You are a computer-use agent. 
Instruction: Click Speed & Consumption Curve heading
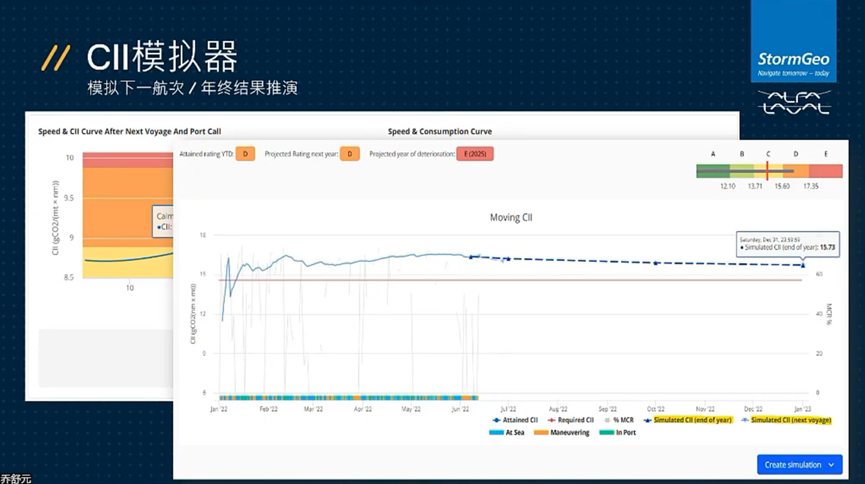click(x=440, y=131)
